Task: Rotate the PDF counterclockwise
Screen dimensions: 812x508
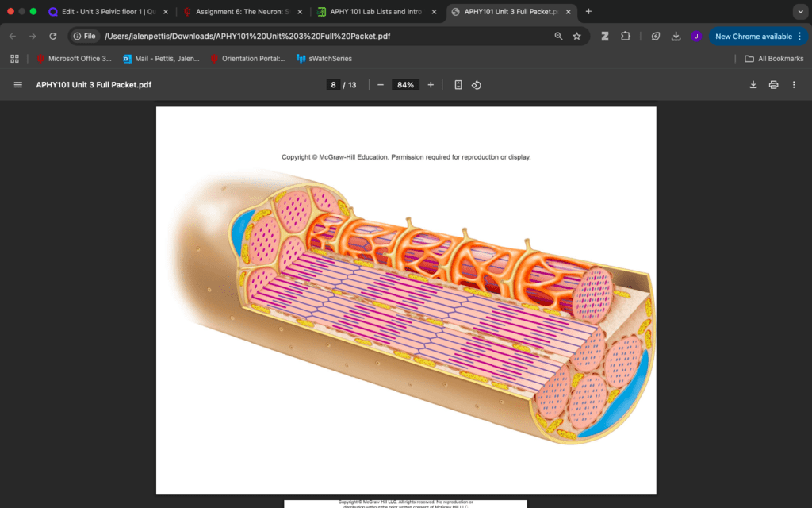Action: point(477,84)
